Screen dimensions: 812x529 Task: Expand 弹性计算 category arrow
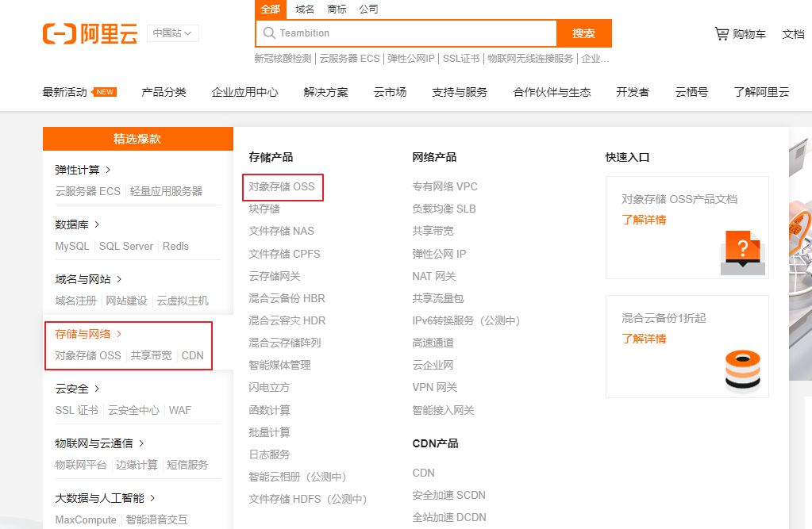click(x=108, y=170)
